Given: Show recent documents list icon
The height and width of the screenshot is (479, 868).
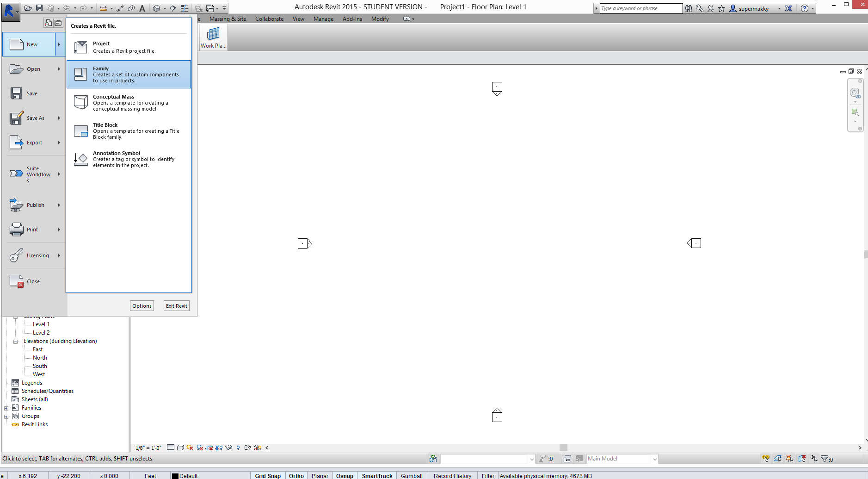Looking at the screenshot, I should point(48,23).
